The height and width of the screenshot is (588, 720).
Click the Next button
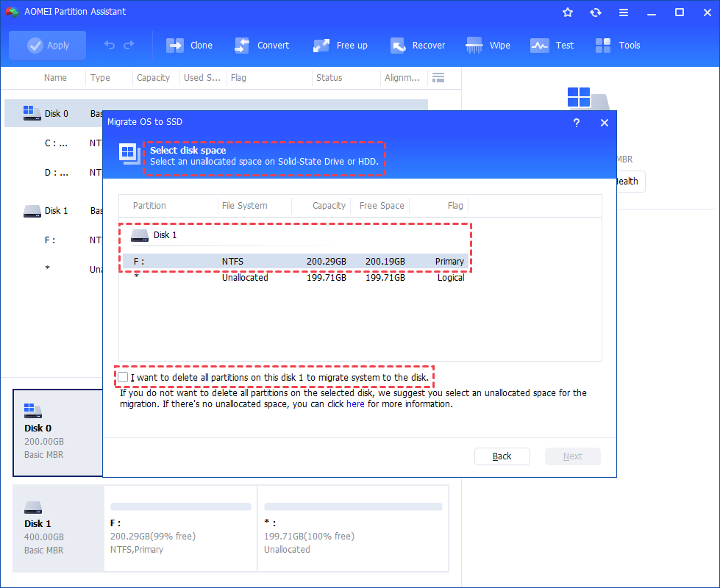point(573,456)
